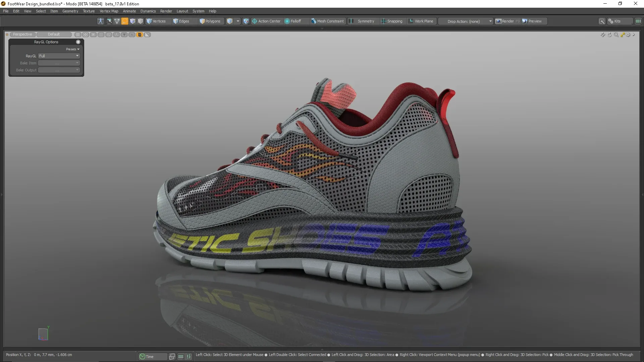Image resolution: width=644 pixels, height=362 pixels.
Task: Click the Preview button
Action: point(534,21)
